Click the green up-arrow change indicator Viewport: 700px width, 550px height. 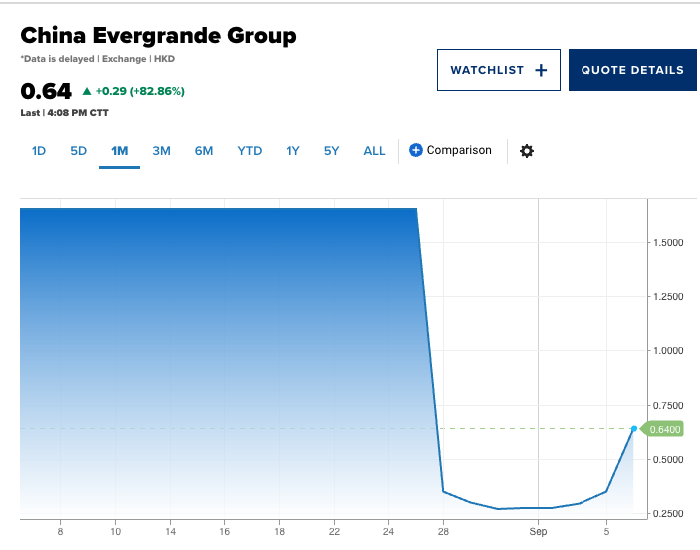(87, 91)
